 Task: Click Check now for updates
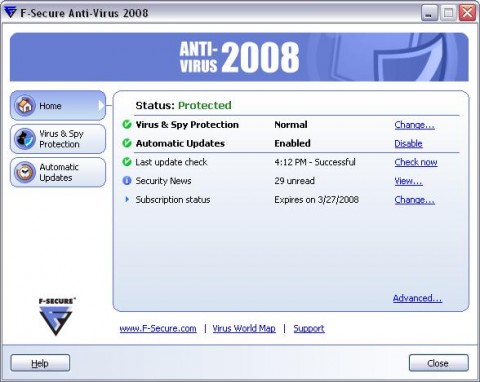pos(416,162)
